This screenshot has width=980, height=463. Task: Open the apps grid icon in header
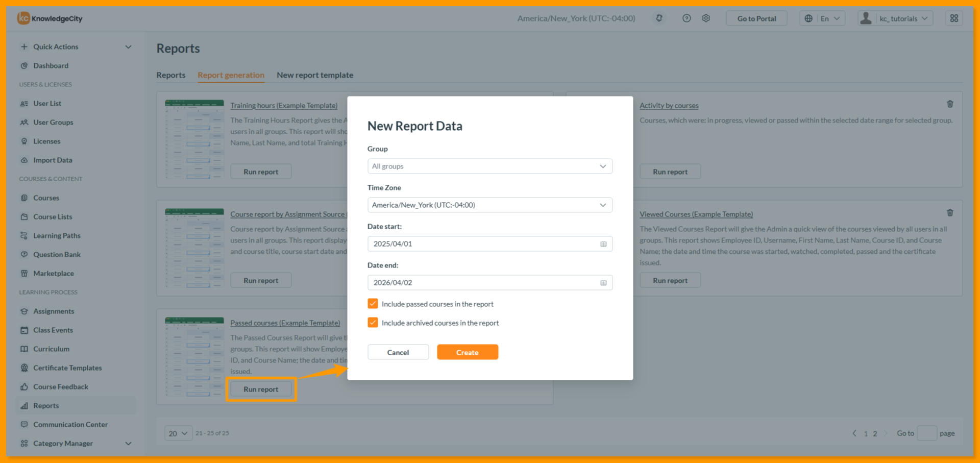(x=954, y=18)
